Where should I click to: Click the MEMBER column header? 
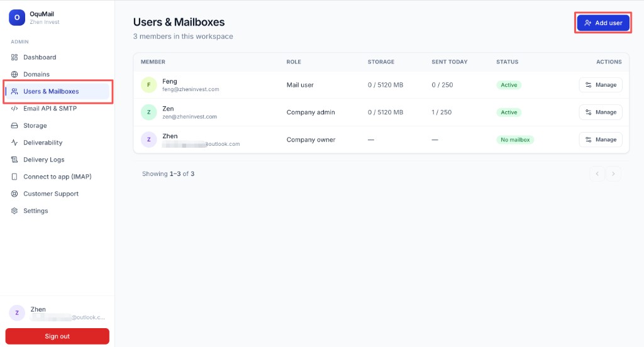click(x=153, y=62)
